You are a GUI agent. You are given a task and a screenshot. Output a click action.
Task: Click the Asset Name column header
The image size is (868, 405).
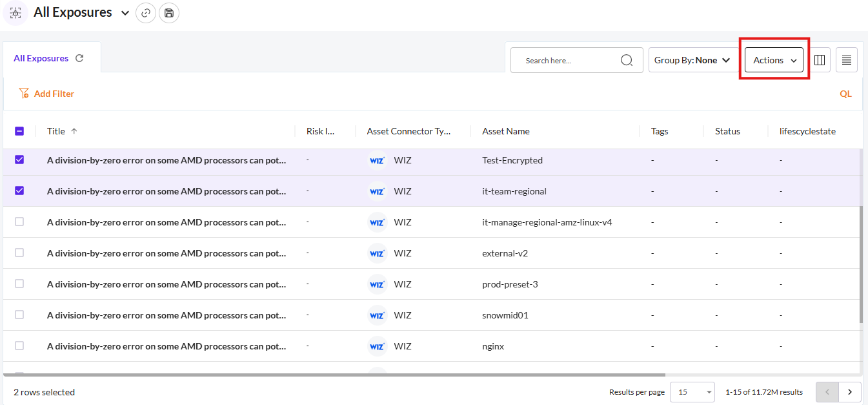506,131
